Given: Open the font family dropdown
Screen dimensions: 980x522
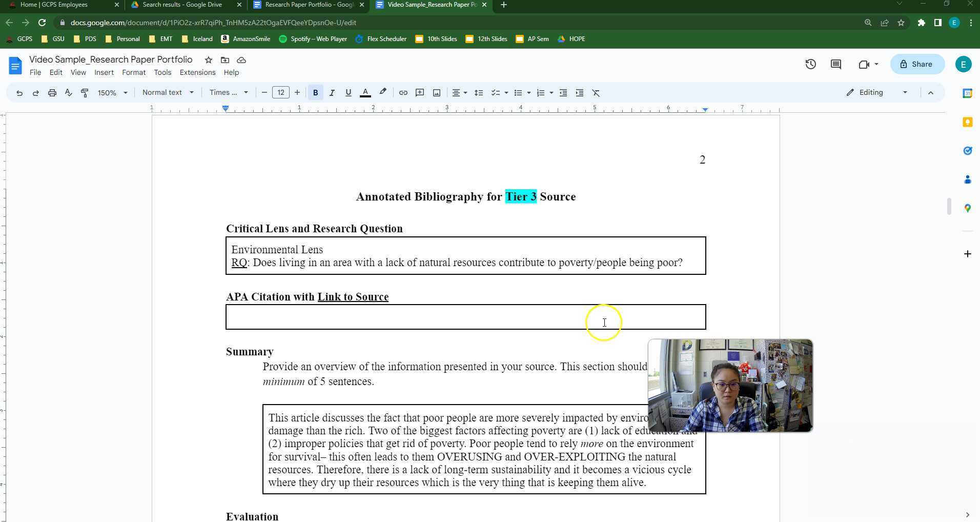Looking at the screenshot, I should coord(228,93).
